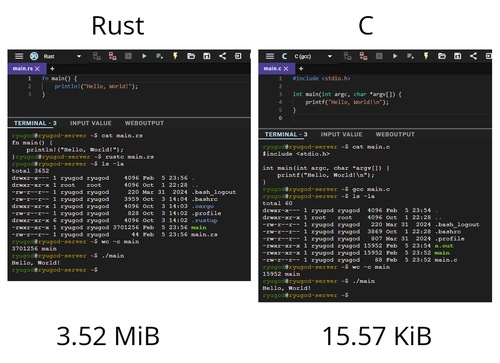Click the yellow lightning bolt in Rust toolbar

(x=175, y=56)
